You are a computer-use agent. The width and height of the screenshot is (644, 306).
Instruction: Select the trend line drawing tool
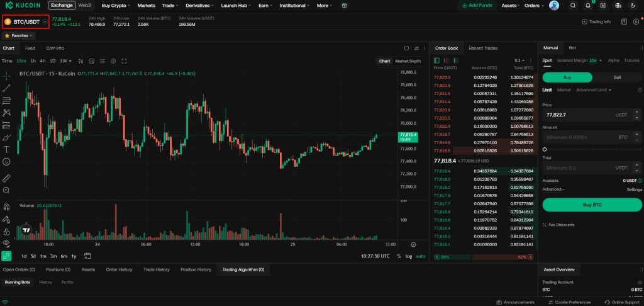pos(6,88)
